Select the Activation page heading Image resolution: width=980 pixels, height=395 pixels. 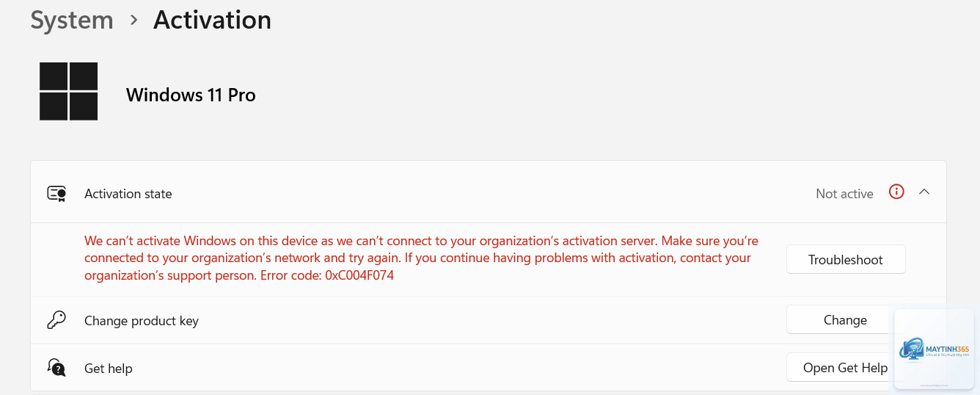pyautogui.click(x=212, y=20)
